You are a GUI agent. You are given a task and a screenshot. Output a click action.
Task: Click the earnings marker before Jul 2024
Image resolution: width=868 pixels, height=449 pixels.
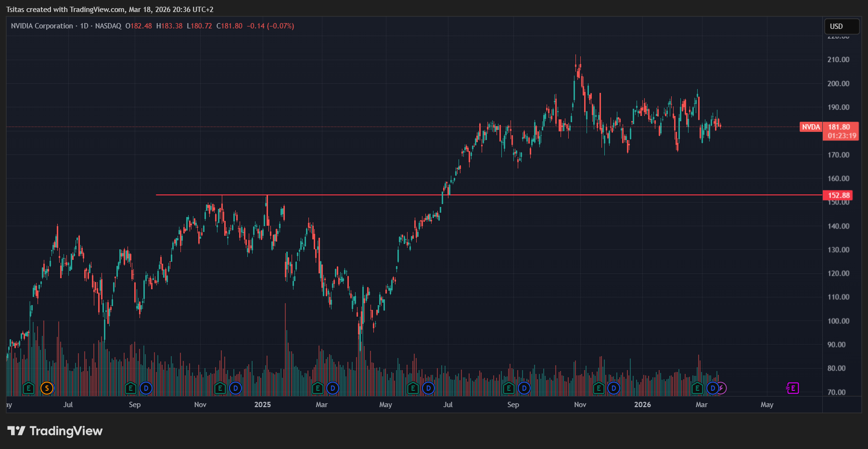pyautogui.click(x=28, y=388)
